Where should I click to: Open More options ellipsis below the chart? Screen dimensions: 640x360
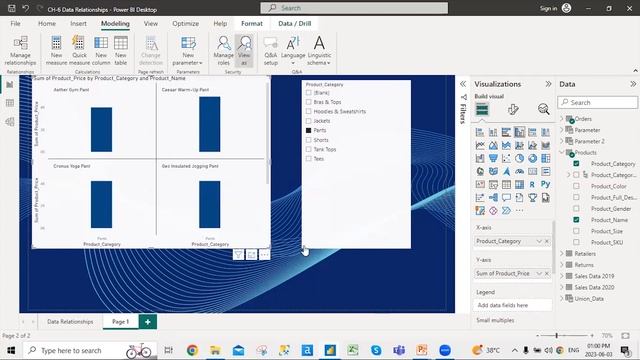click(x=264, y=255)
